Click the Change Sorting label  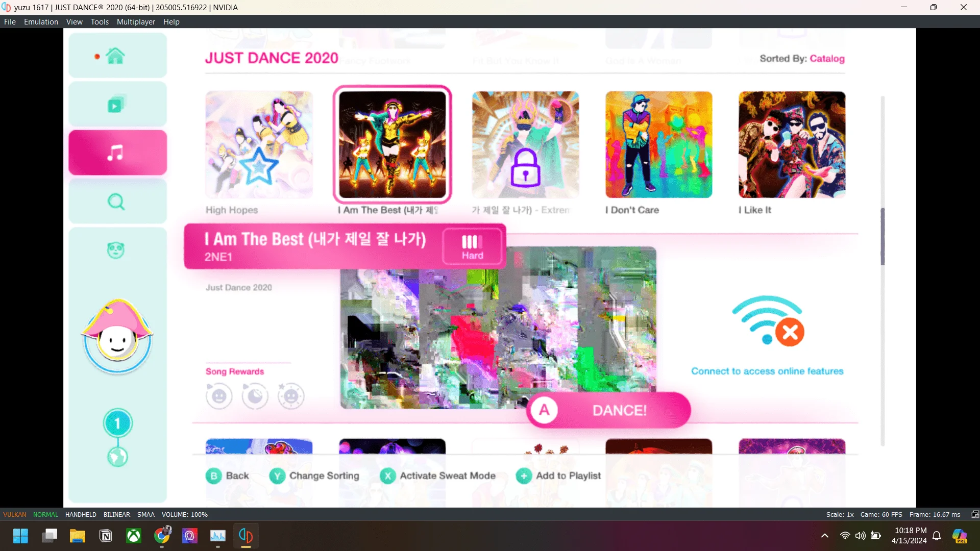(324, 476)
